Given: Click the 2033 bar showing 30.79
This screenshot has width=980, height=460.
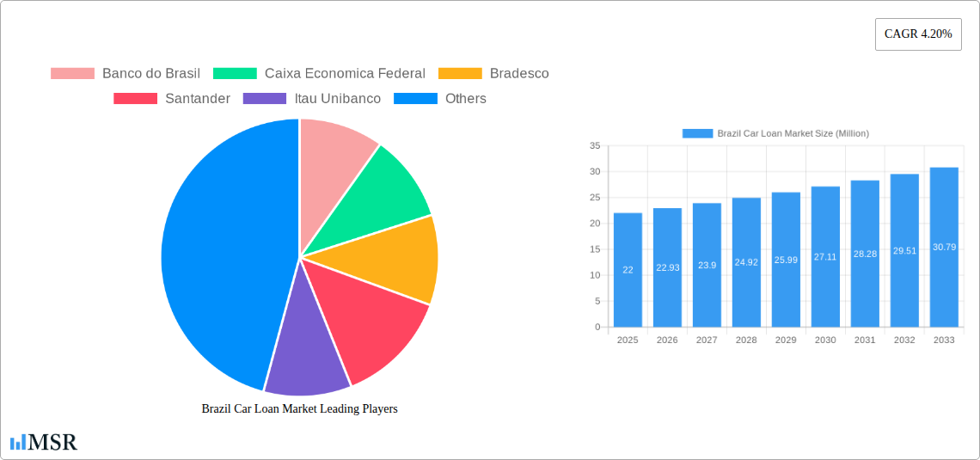Looking at the screenshot, I should point(945,248).
